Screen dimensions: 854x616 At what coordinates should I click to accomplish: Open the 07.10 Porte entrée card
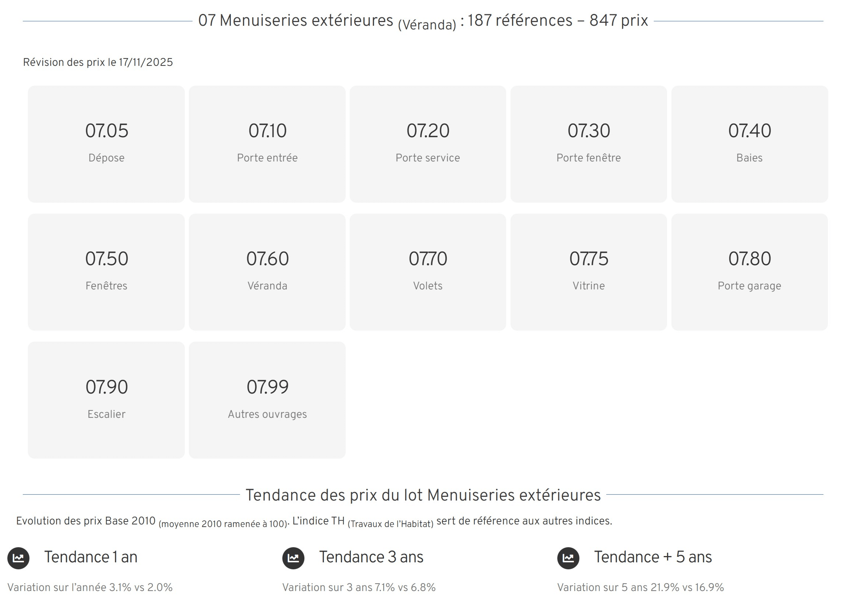[x=267, y=144]
